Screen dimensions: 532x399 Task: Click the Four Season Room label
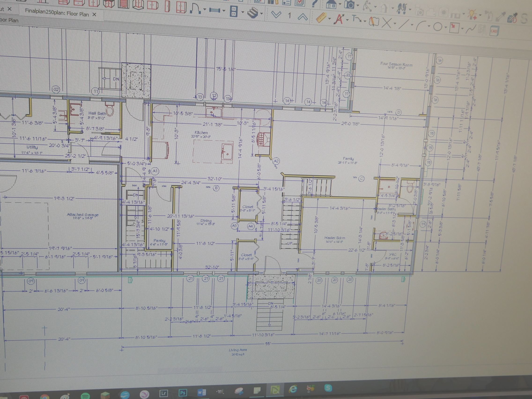pos(396,64)
